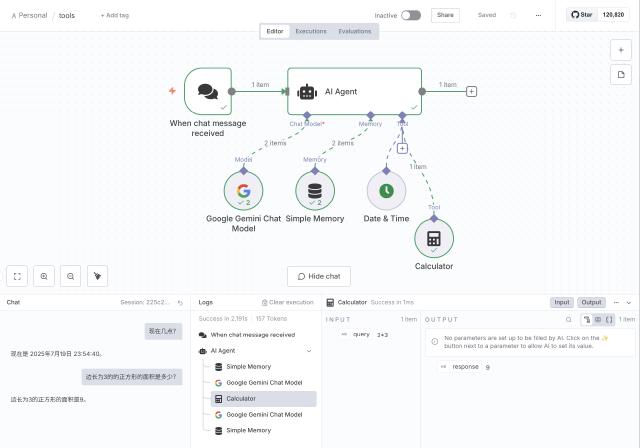Switch to the Executions tab
Image resolution: width=640 pixels, height=448 pixels.
311,31
